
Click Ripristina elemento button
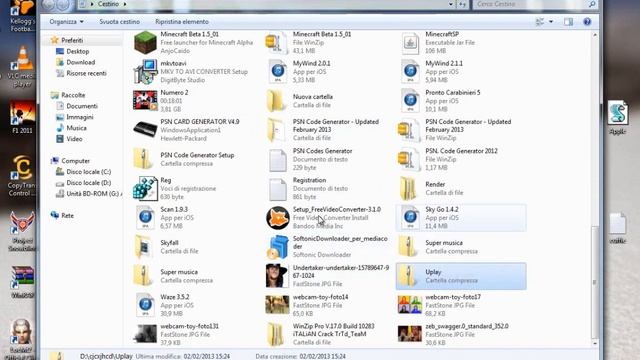pos(182,22)
